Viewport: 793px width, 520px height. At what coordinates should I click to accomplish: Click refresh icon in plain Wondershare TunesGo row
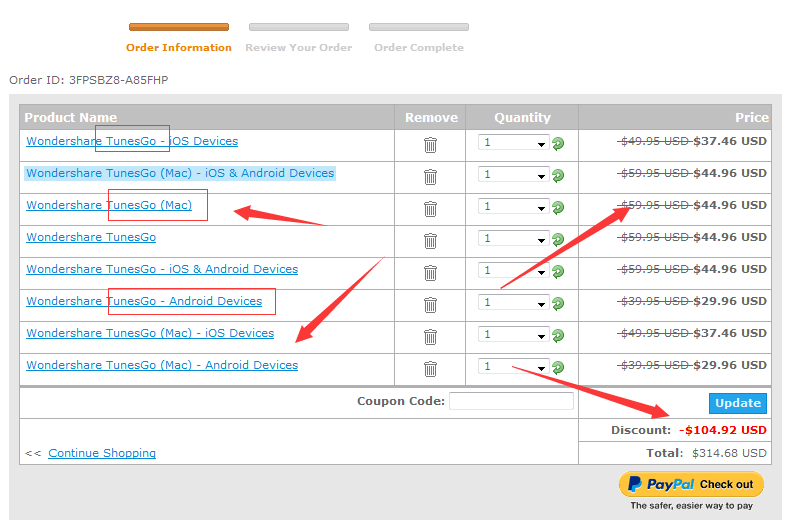click(x=558, y=239)
